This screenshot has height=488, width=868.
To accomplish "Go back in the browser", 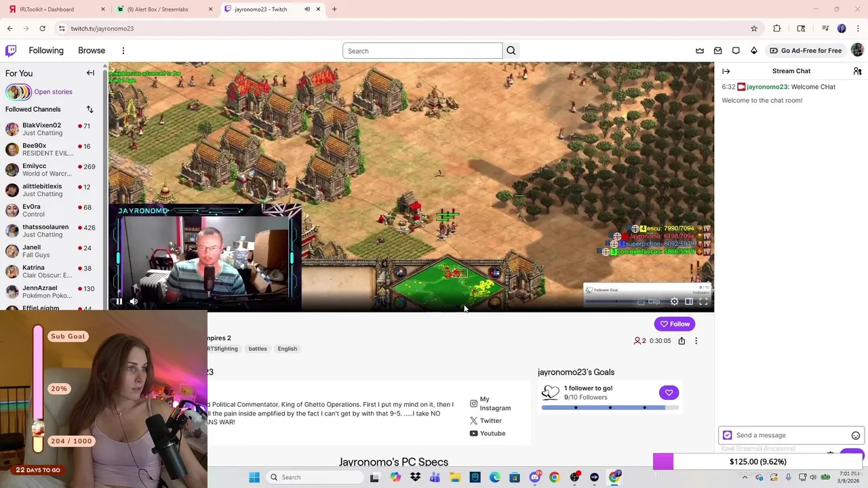I will pyautogui.click(x=9, y=28).
